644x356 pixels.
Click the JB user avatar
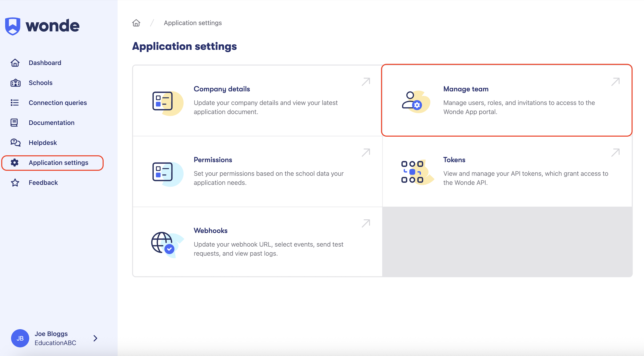20,338
